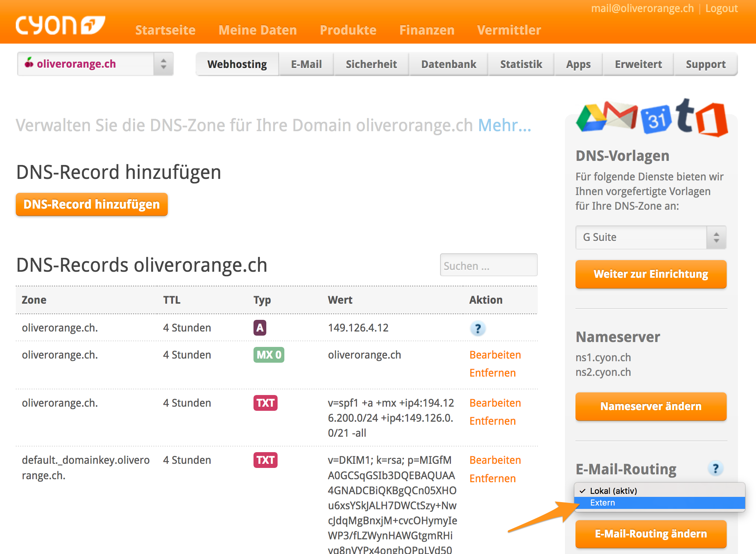Viewport: 756px width, 554px height.
Task: Click the Google Calendar 31 icon
Action: pos(656,120)
